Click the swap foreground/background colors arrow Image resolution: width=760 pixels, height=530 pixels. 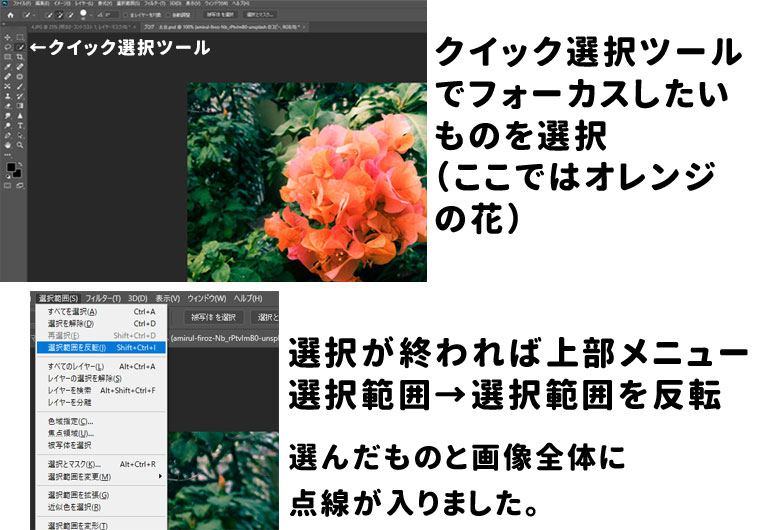point(20,164)
